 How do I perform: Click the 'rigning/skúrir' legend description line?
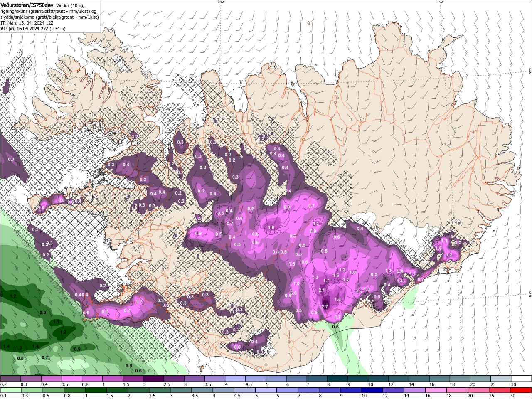tap(49, 11)
